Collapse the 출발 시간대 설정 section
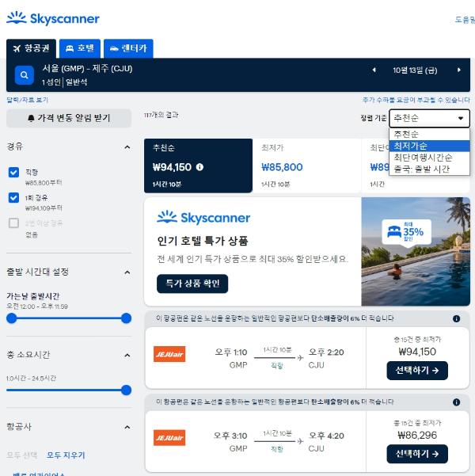 [127, 272]
